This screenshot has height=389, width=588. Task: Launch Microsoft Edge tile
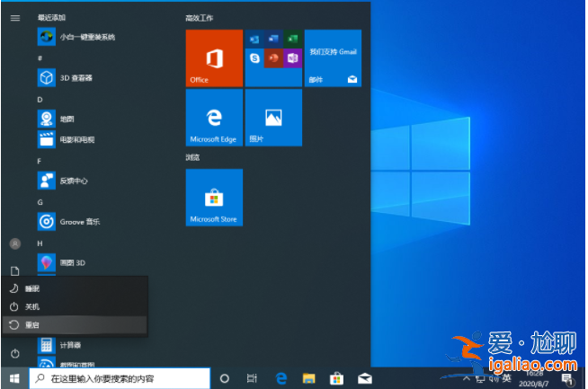214,118
